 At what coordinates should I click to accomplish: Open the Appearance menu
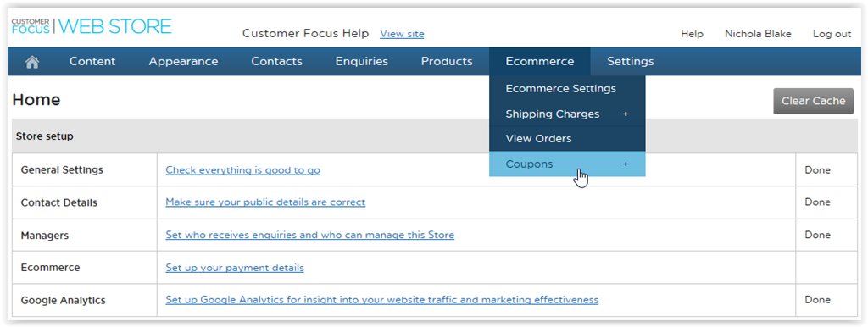[x=183, y=61]
